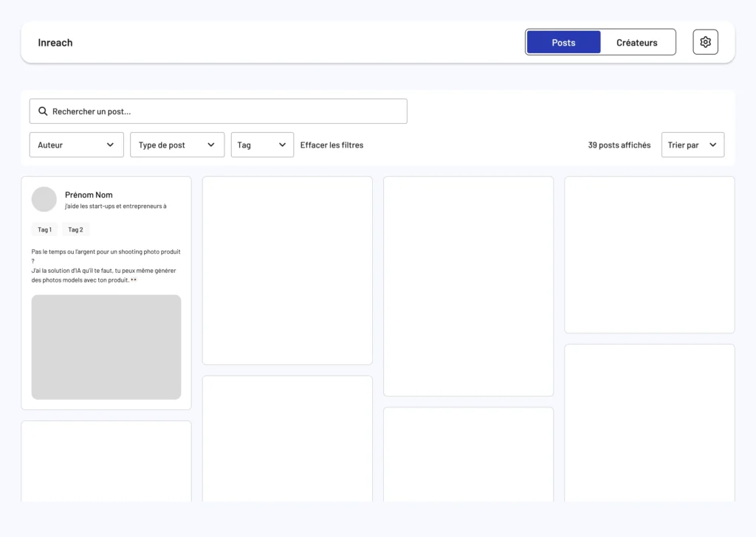Image resolution: width=756 pixels, height=537 pixels.
Task: Expand the Tag filter dropdown
Action: point(262,145)
